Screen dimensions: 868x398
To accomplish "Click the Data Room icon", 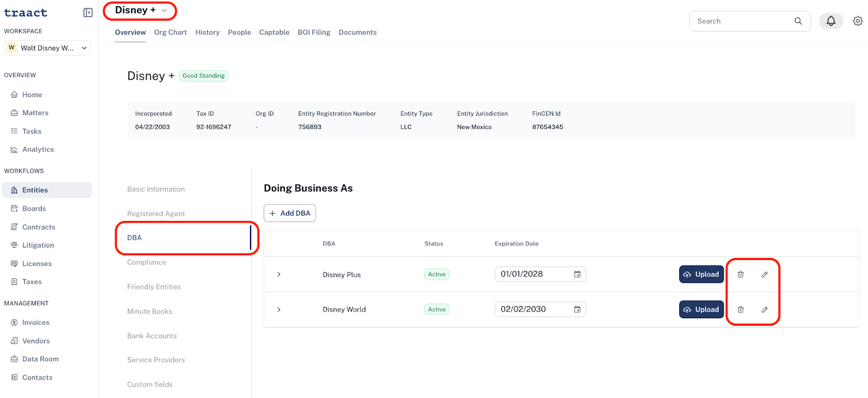I will 14,359.
